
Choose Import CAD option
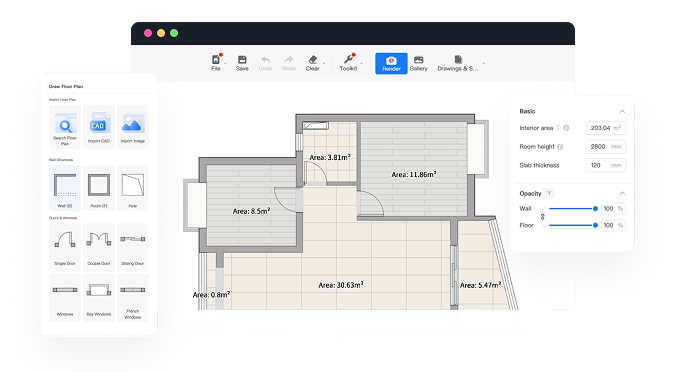pyautogui.click(x=99, y=127)
